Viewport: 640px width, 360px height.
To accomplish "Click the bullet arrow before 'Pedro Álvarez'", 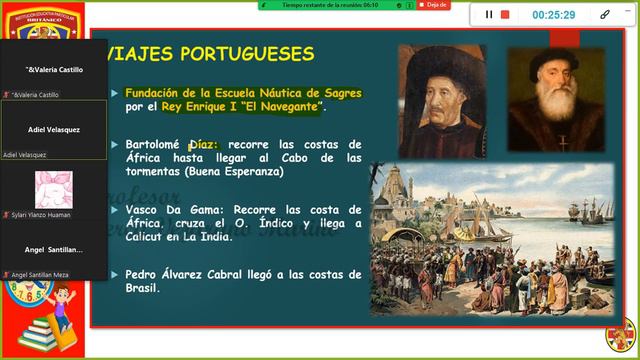I will pyautogui.click(x=115, y=275).
